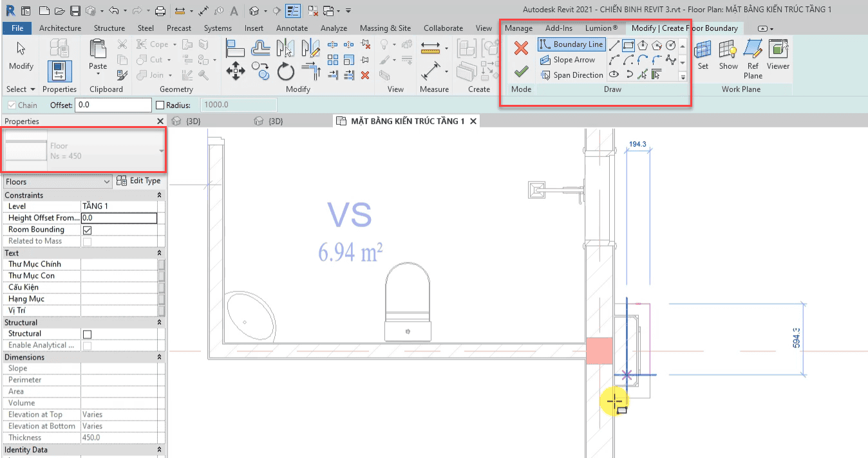Click the Open folder icon

(x=59, y=11)
